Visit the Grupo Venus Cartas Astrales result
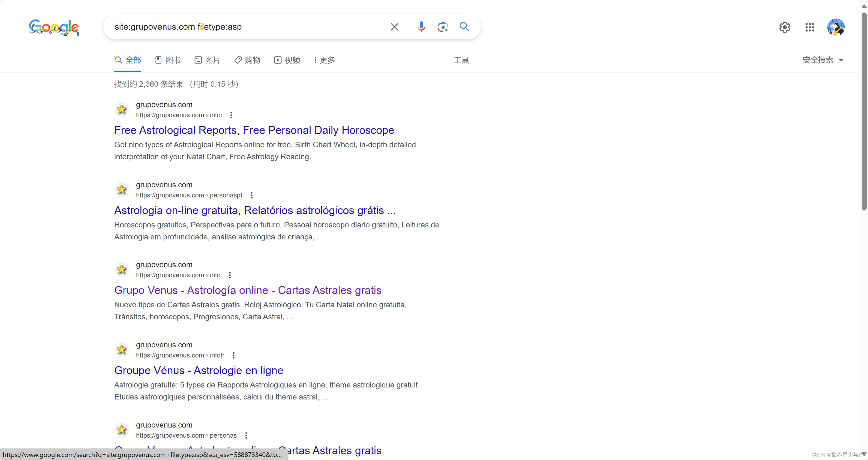 coord(248,290)
